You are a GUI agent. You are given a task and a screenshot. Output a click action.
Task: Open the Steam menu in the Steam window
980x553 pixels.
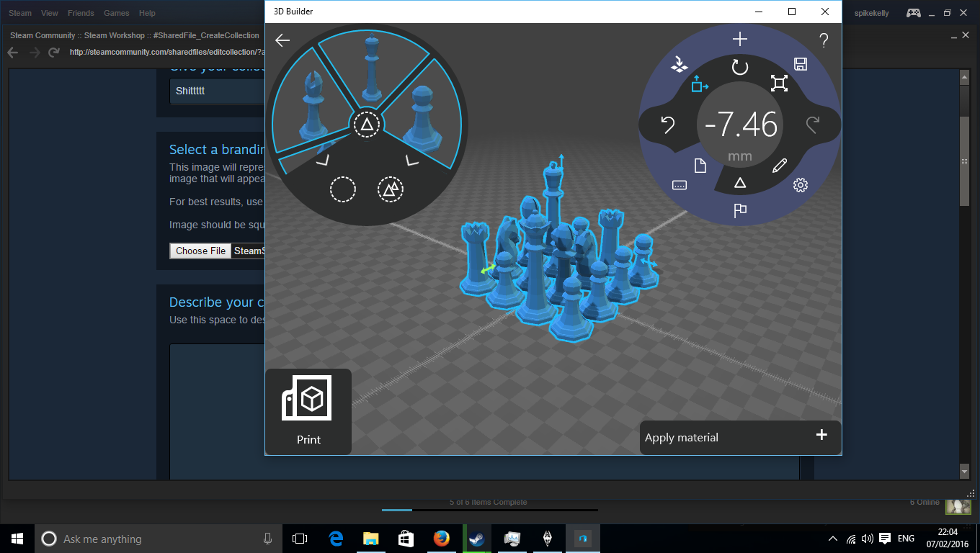click(20, 13)
